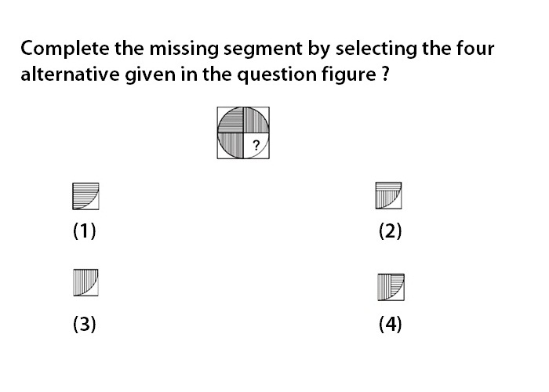Click the (3) option label

85,324
